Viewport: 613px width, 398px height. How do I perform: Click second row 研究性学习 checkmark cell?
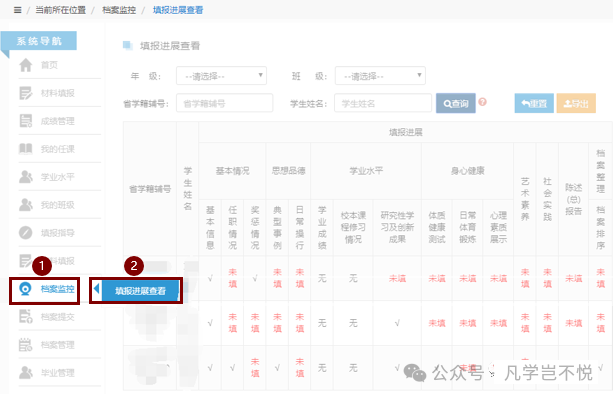pos(397,323)
